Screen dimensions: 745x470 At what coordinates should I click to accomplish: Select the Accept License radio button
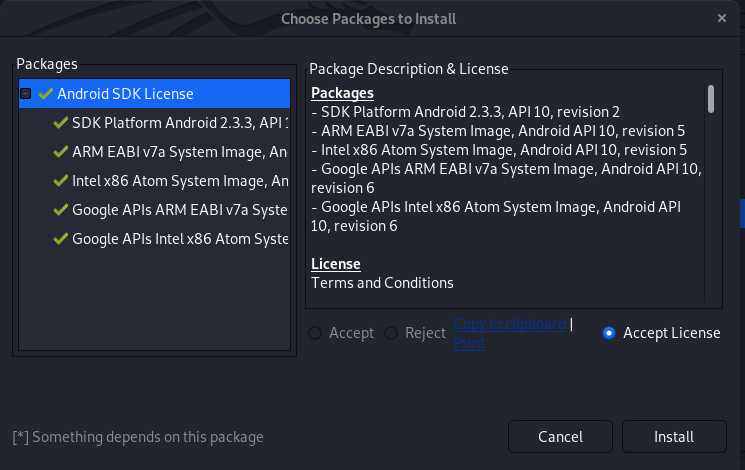[x=609, y=333]
